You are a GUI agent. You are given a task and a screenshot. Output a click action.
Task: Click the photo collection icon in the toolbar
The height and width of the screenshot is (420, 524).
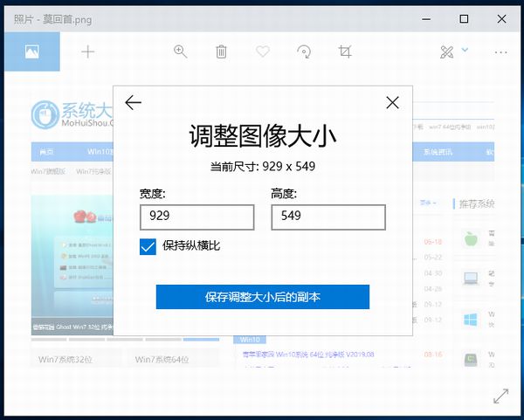(30, 52)
